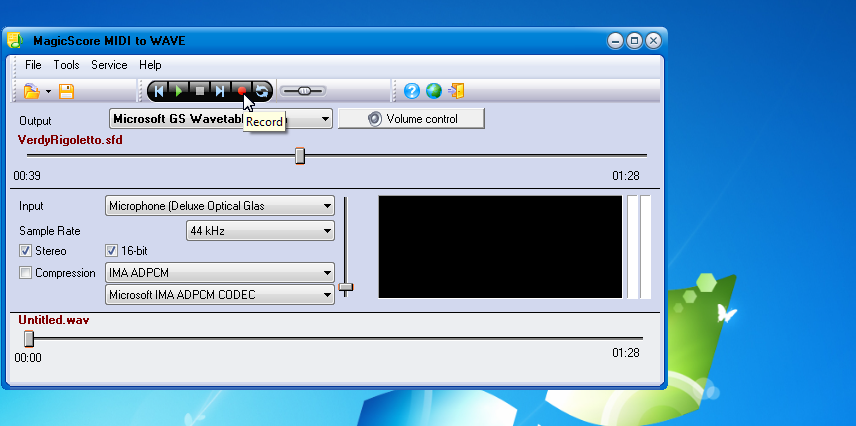The height and width of the screenshot is (426, 856).
Task: Skip to the previous track
Action: click(x=158, y=91)
